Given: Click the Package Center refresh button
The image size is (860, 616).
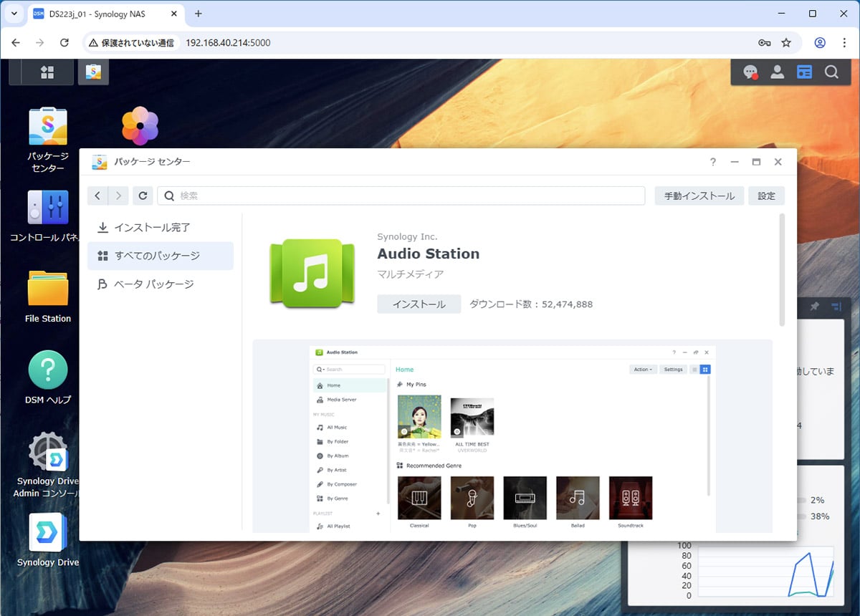Looking at the screenshot, I should point(143,196).
